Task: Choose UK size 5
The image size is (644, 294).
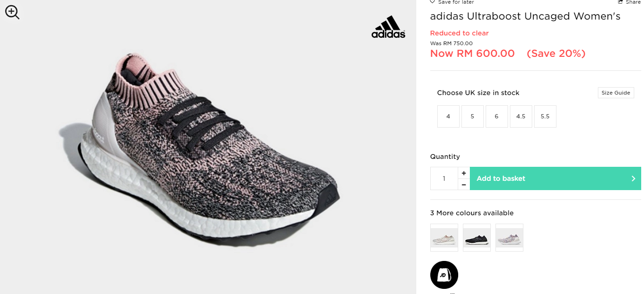Action: 473,116
